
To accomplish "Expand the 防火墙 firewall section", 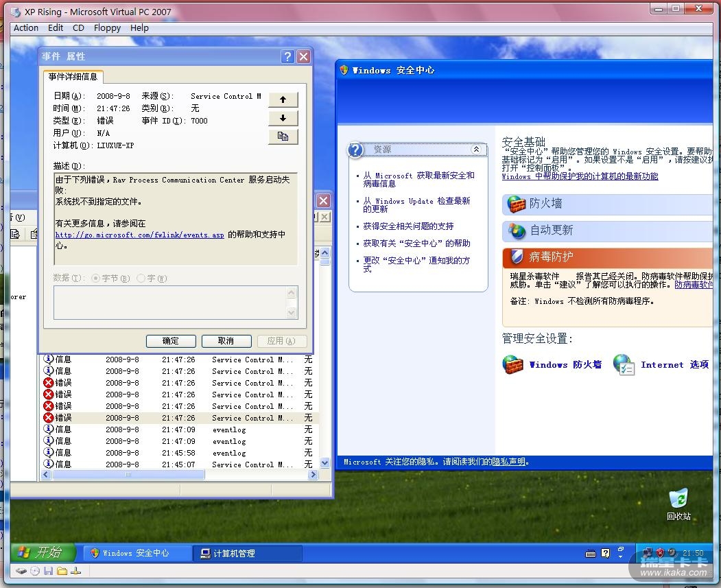I will tap(545, 204).
